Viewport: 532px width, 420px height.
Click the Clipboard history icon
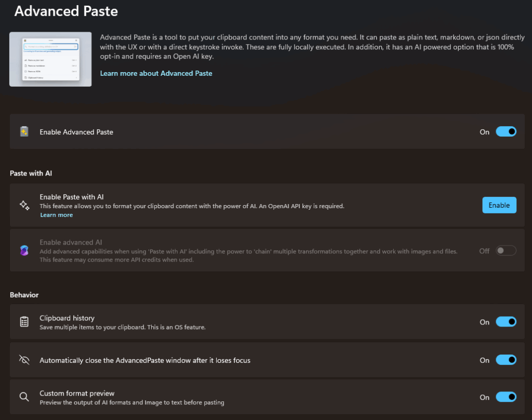[24, 322]
